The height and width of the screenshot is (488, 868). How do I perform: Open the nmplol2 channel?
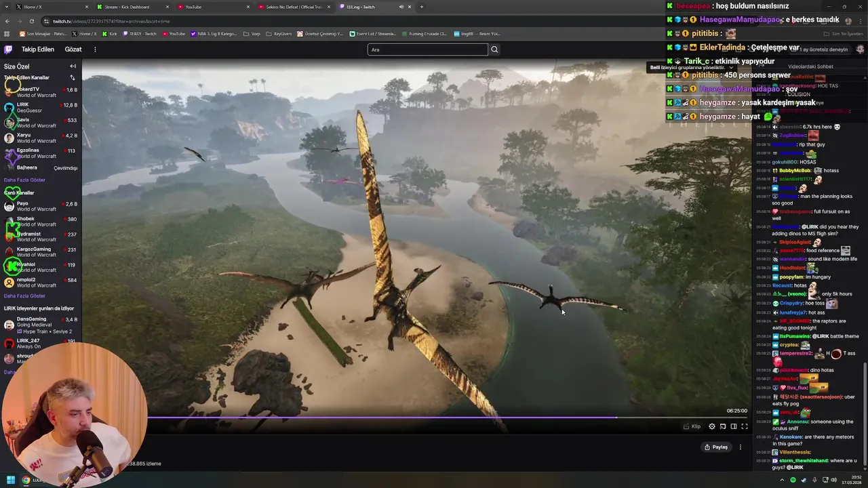pos(41,282)
